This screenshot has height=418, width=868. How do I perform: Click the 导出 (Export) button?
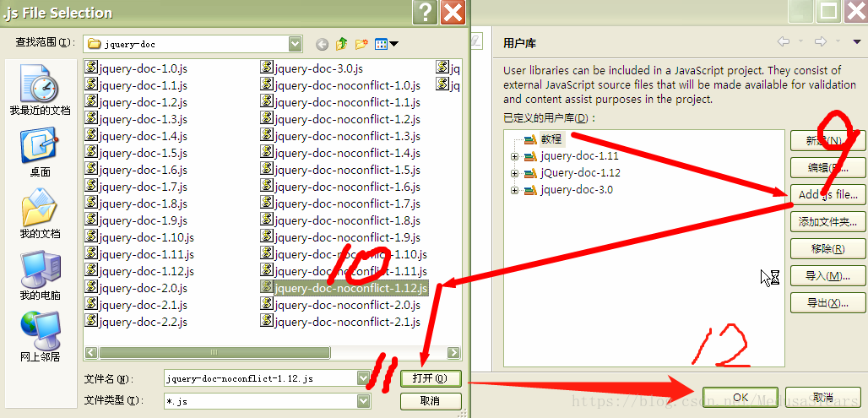827,303
